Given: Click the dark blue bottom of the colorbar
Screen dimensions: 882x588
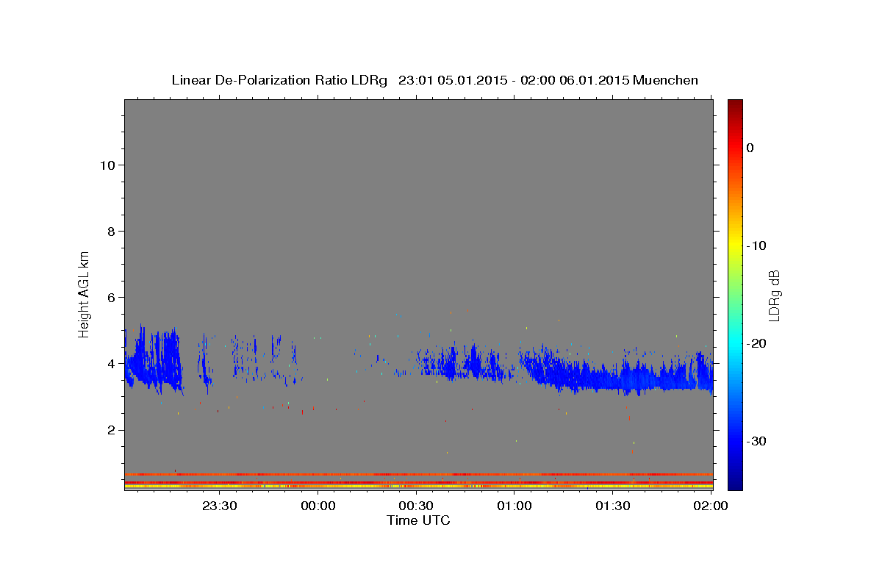Looking at the screenshot, I should (x=735, y=483).
